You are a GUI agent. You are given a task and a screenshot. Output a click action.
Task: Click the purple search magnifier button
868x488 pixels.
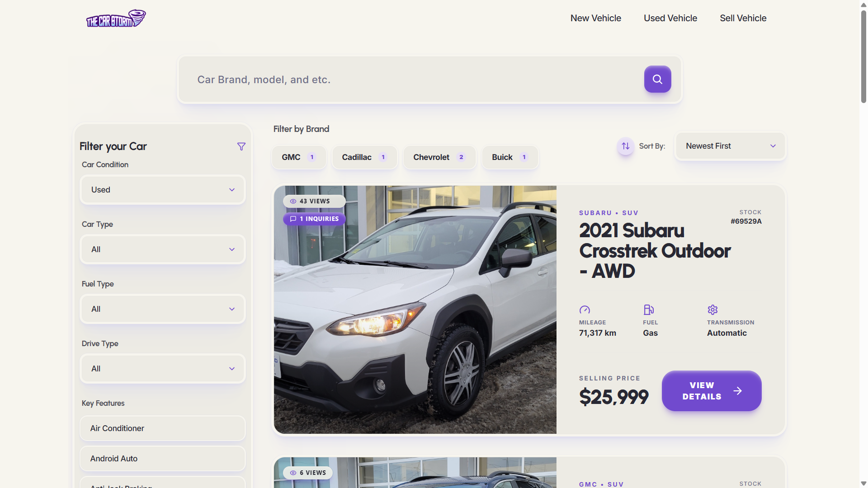point(657,79)
